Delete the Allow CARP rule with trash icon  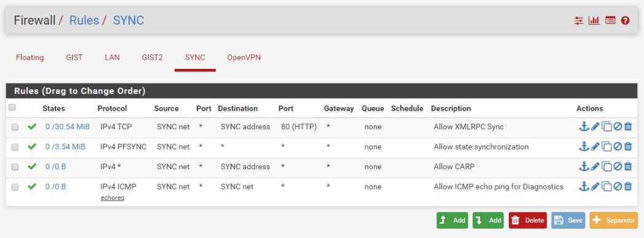coord(627,167)
